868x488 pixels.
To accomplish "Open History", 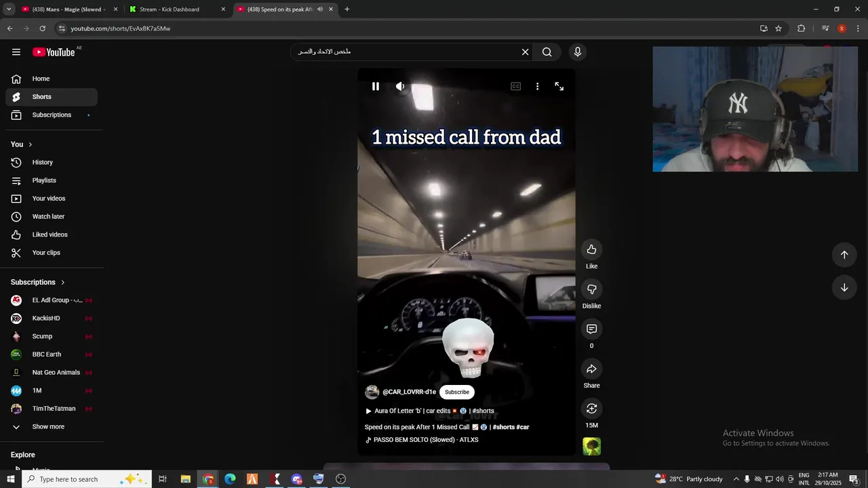I will pos(52,163).
